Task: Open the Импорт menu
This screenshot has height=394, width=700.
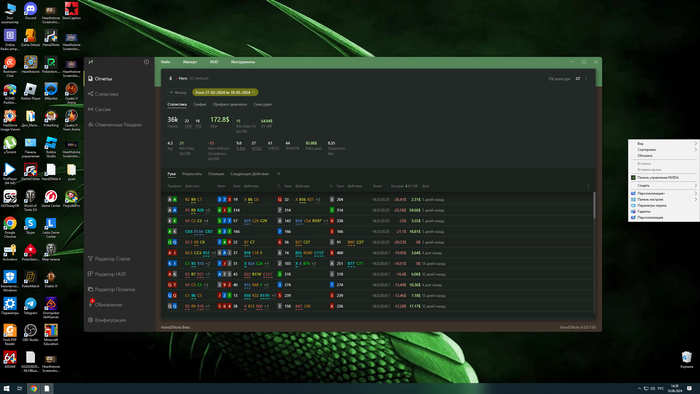Action: [x=190, y=62]
